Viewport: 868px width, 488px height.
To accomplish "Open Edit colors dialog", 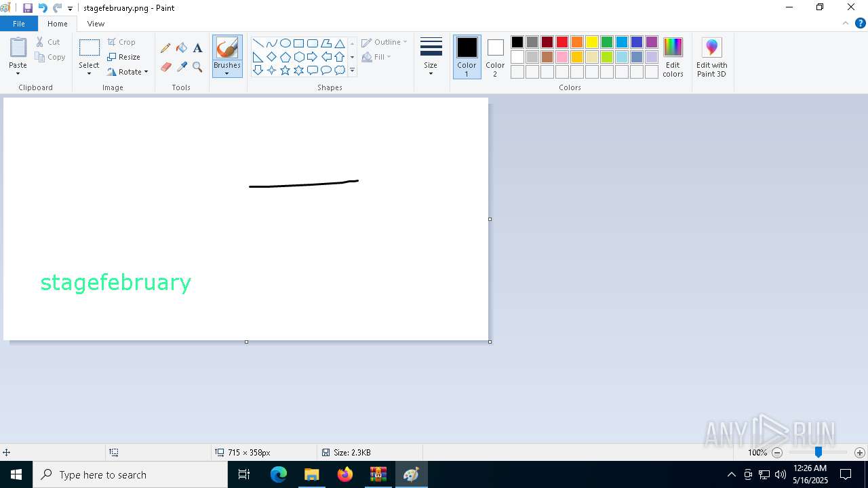I will pos(673,57).
